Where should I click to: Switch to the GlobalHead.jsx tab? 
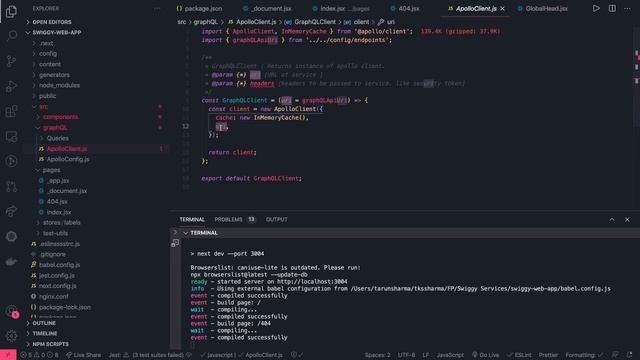[542, 9]
